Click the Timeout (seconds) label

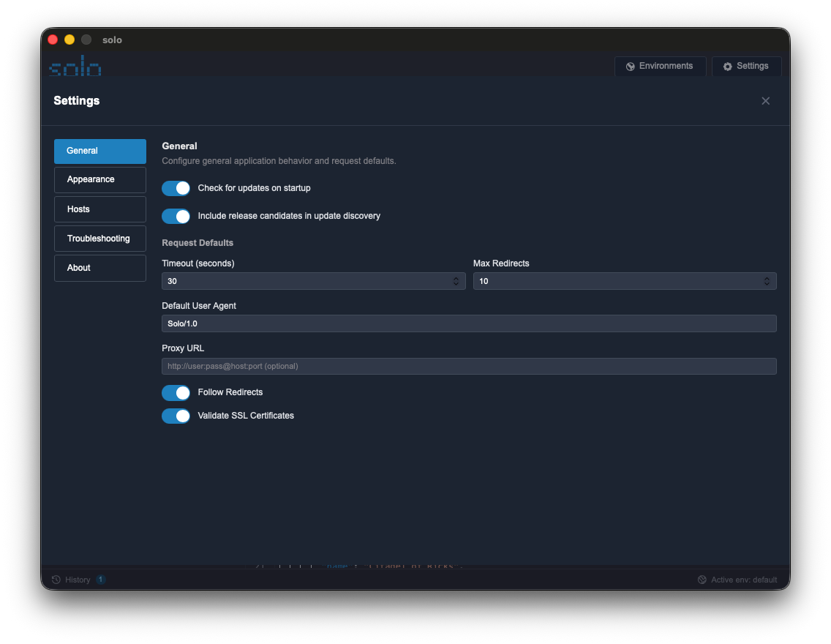(x=198, y=263)
